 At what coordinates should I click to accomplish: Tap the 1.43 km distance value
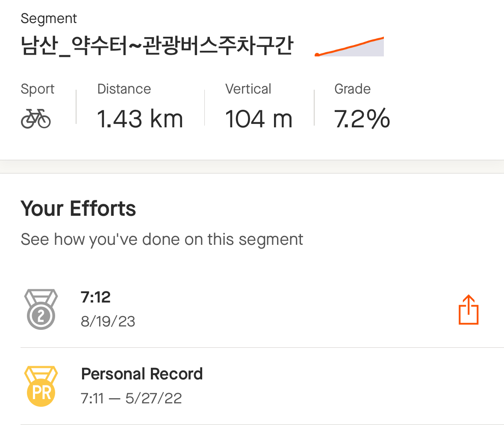(x=140, y=119)
